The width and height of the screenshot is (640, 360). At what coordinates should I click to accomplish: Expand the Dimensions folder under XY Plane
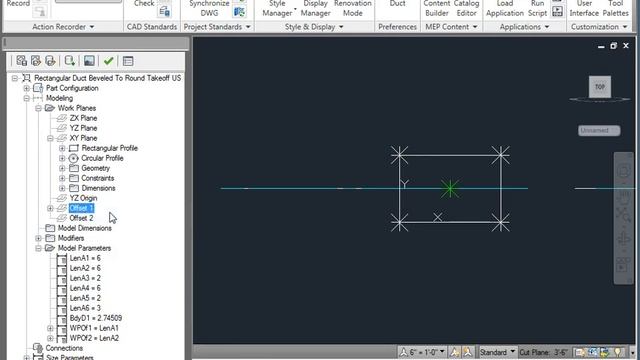click(x=62, y=188)
